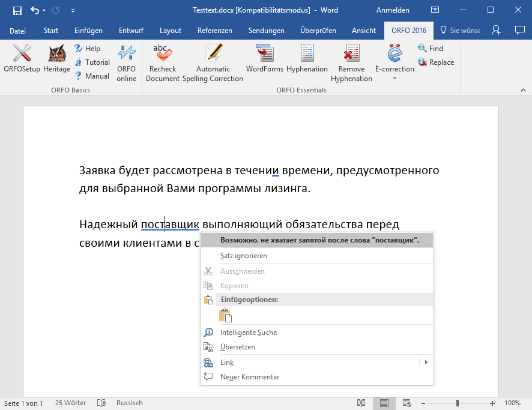Open Quick Access Toolbar customize arrow

[x=73, y=10]
